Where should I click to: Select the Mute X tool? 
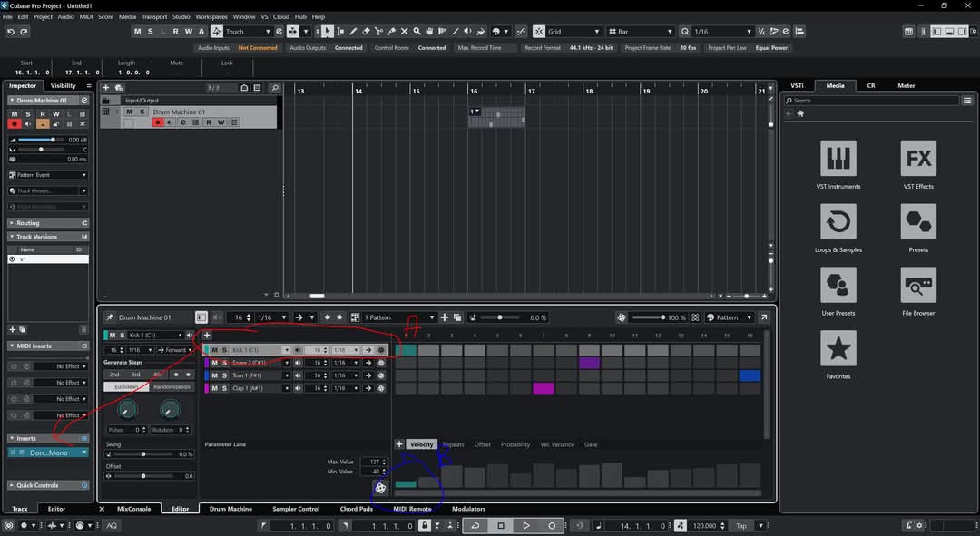[x=405, y=31]
